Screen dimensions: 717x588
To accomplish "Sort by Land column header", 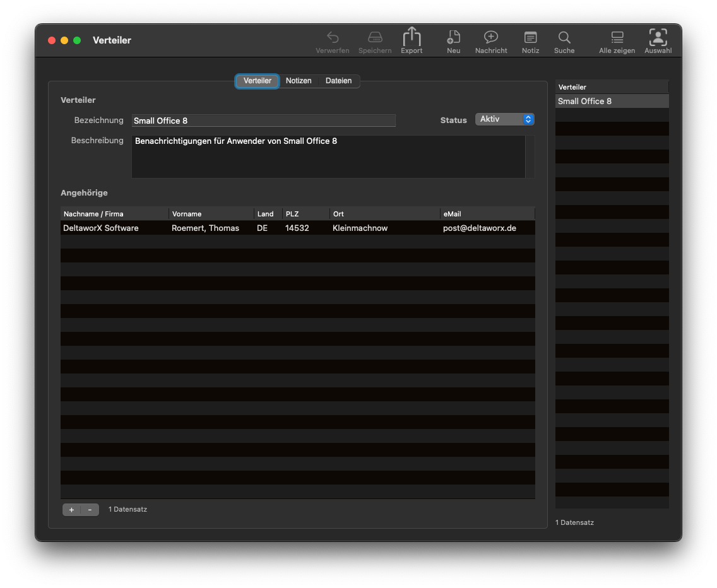I will [x=268, y=214].
